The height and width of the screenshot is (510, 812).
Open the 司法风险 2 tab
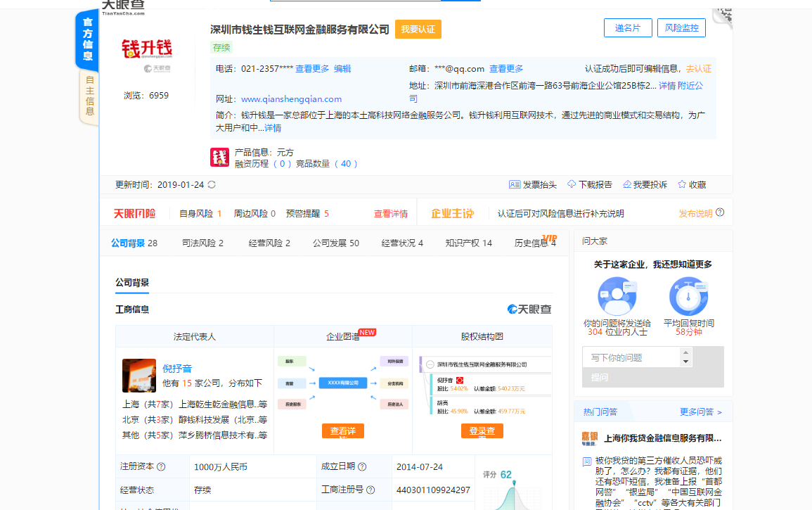pyautogui.click(x=202, y=243)
